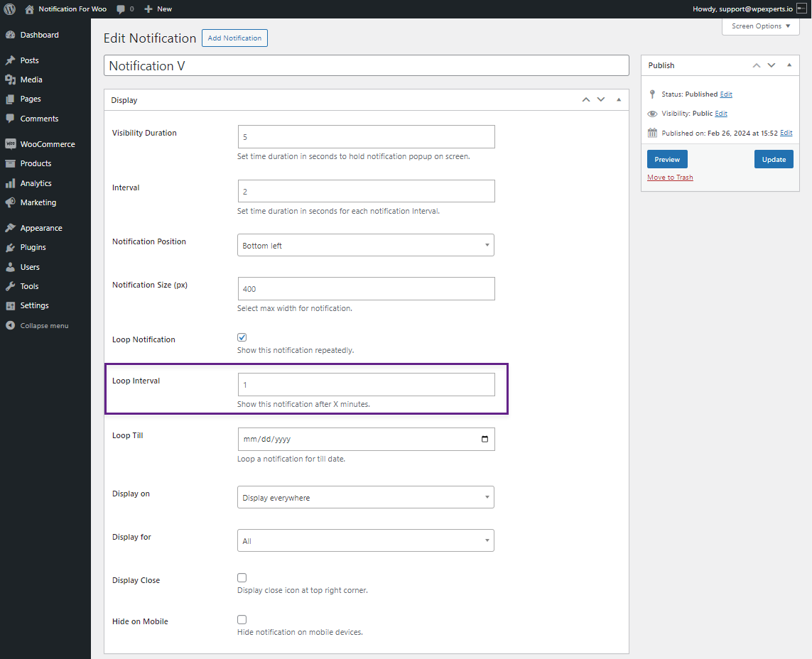Click the Dashboard gauge icon
Image resolution: width=812 pixels, height=659 pixels.
click(x=11, y=35)
